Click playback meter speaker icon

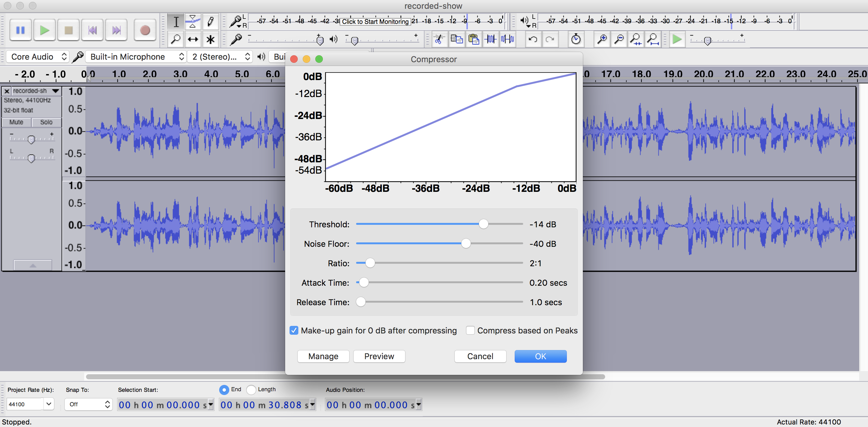pos(524,21)
